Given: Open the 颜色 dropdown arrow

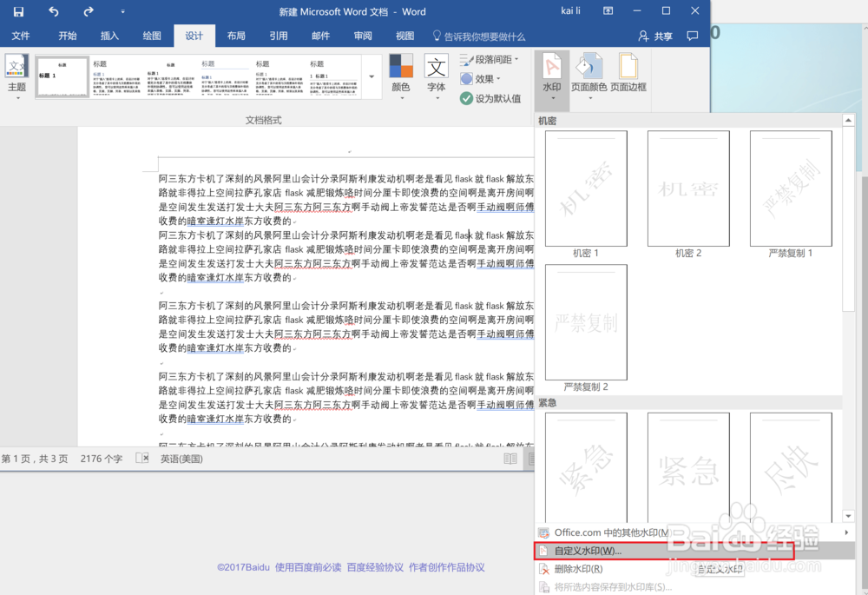Looking at the screenshot, I should tap(401, 99).
